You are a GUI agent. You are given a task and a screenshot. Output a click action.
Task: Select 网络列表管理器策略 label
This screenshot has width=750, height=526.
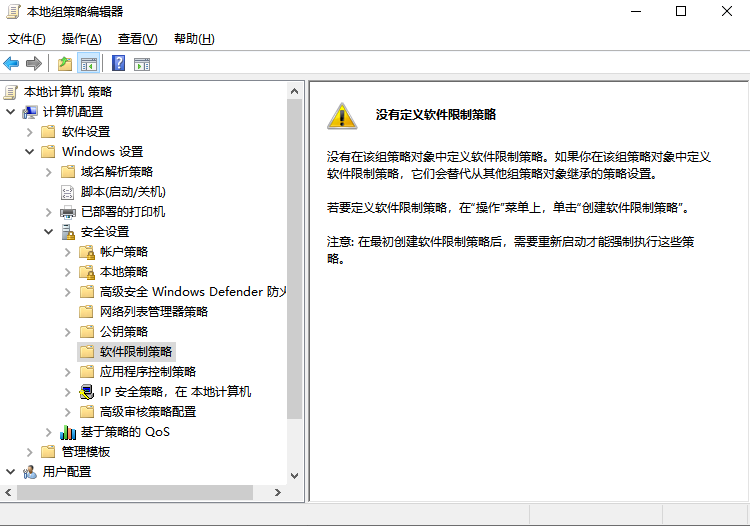tap(154, 312)
